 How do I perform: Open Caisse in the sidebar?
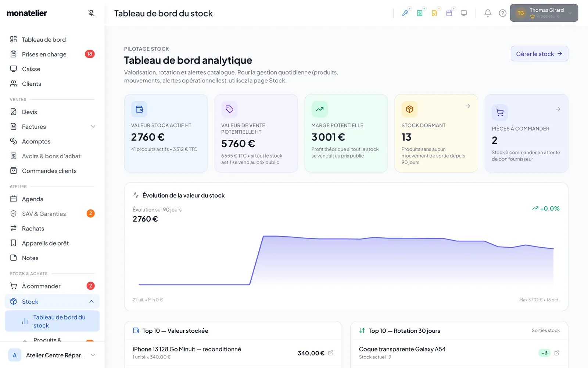pos(52,69)
